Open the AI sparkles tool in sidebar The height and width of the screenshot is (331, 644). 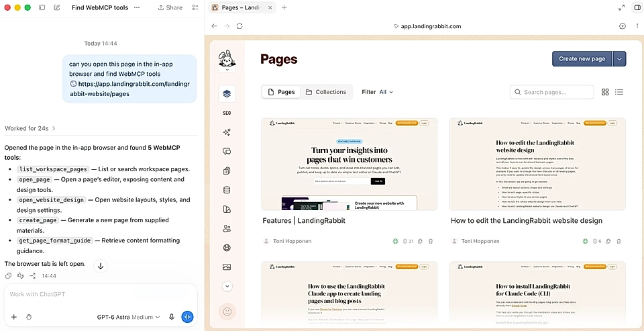(227, 132)
